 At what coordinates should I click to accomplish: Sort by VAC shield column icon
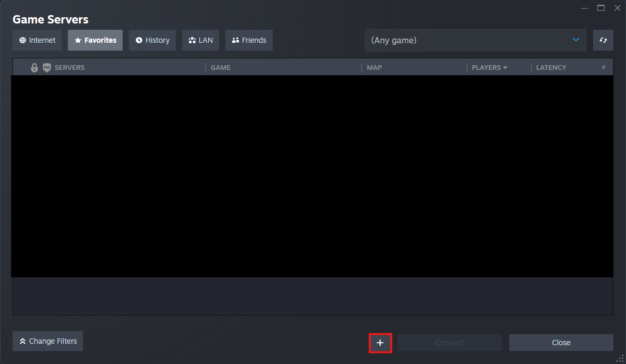coord(47,68)
